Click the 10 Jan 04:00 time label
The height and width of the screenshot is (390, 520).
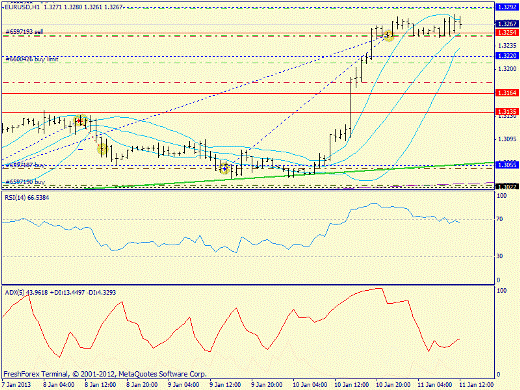click(310, 385)
